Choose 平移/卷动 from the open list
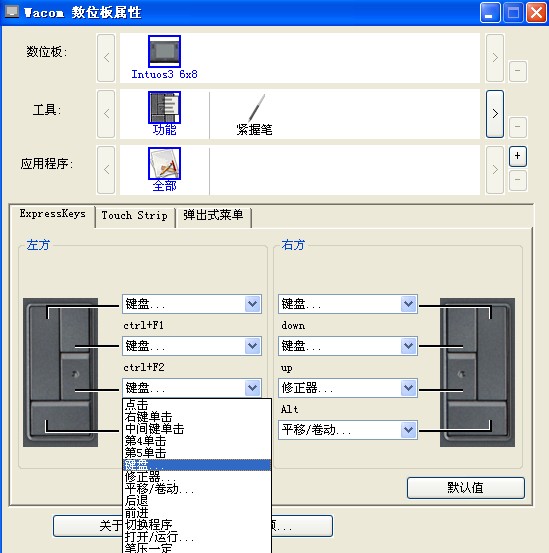 [x=197, y=489]
